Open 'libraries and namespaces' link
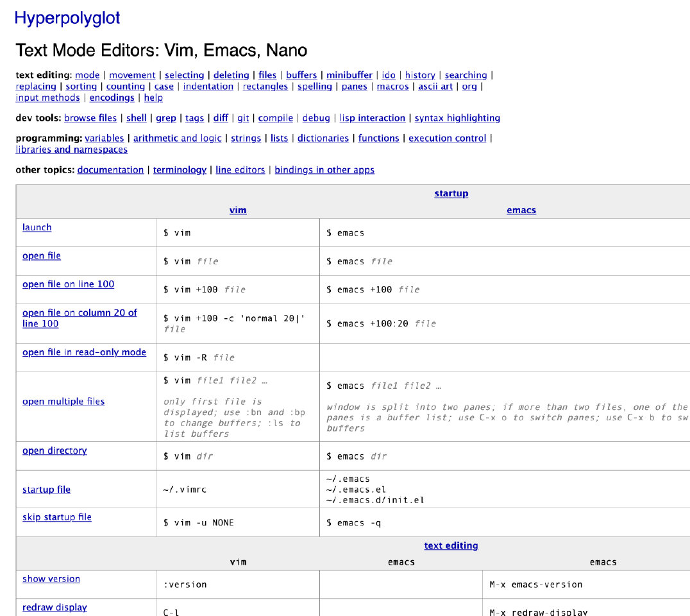Screen dimensions: 690x616 pyautogui.click(x=72, y=150)
